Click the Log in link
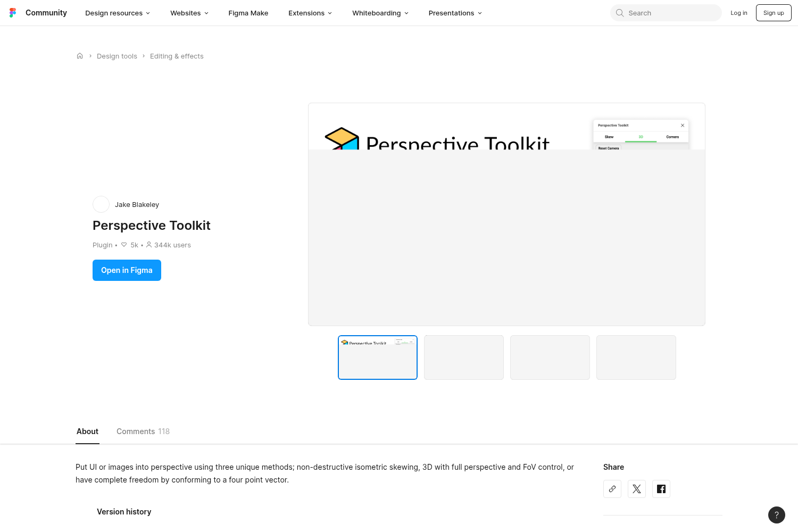 click(739, 13)
